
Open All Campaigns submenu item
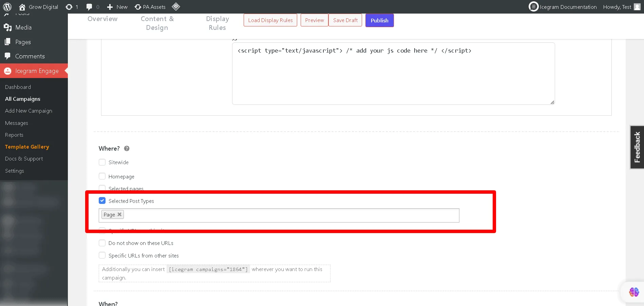(x=22, y=99)
